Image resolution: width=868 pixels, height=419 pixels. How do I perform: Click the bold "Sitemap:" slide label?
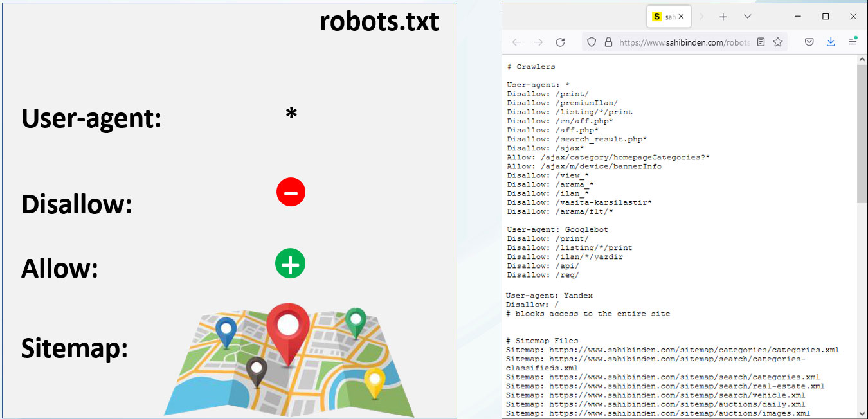click(75, 348)
